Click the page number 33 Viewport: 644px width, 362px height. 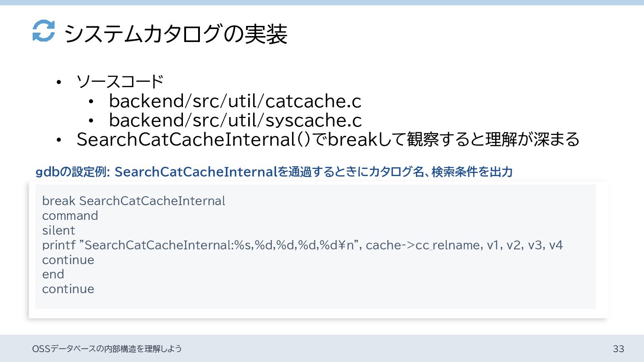[619, 349]
